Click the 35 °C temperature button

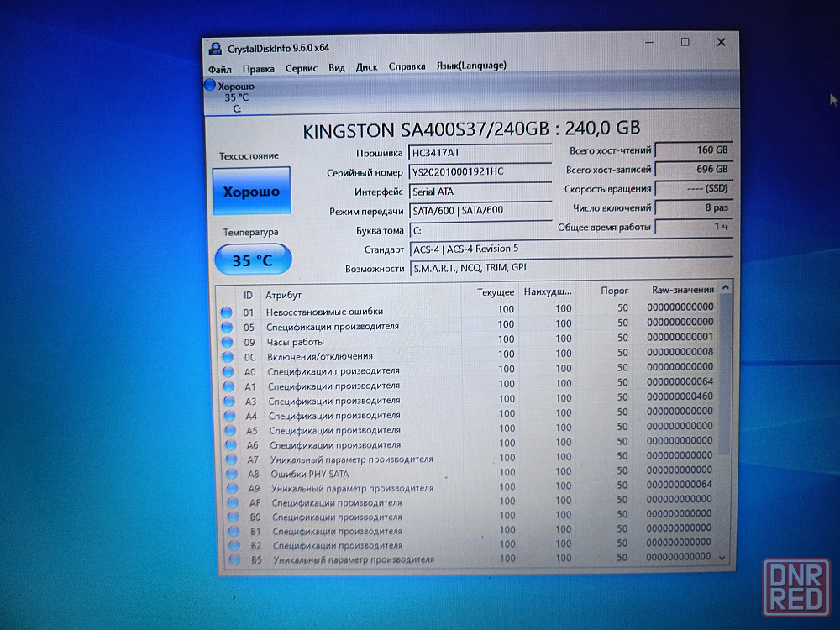253,260
